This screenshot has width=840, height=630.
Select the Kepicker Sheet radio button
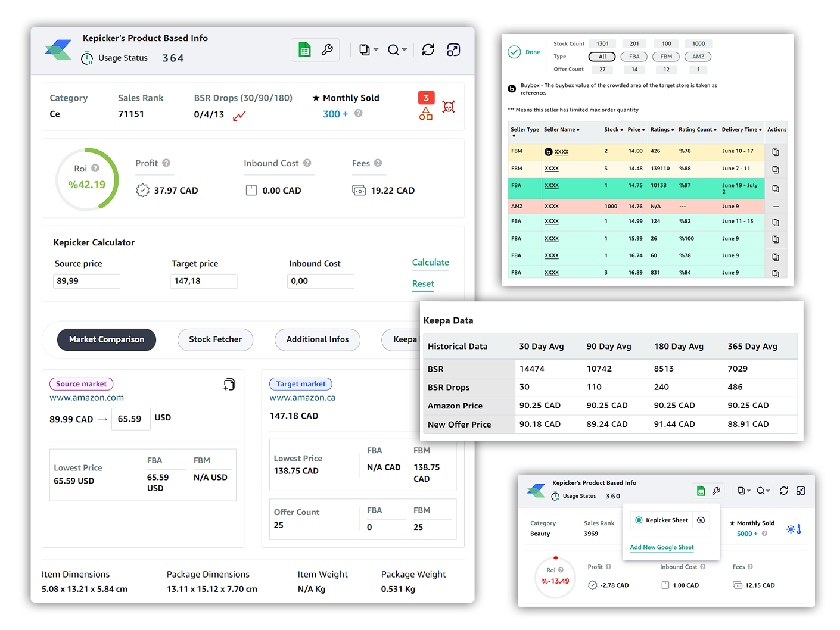click(638, 520)
